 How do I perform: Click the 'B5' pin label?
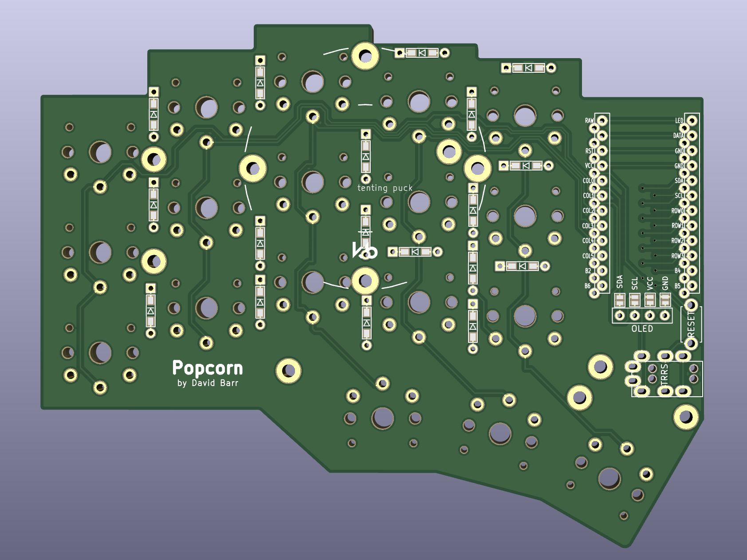[x=677, y=286]
